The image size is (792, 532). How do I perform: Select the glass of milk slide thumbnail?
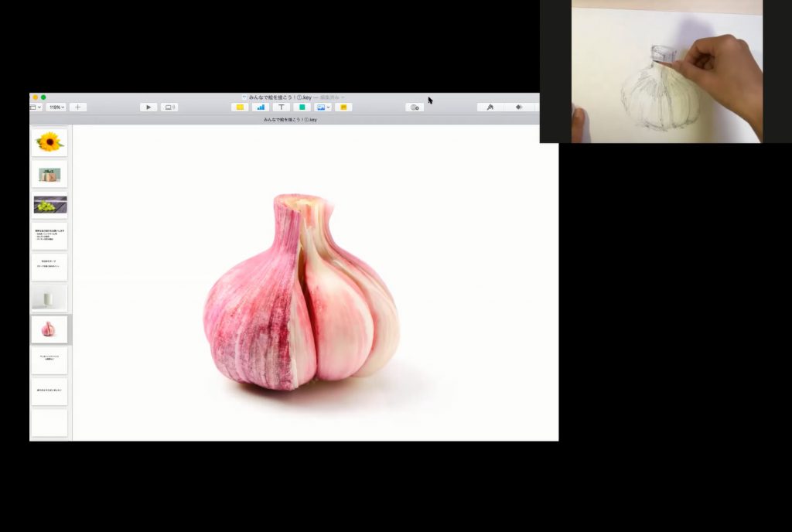pyautogui.click(x=50, y=298)
